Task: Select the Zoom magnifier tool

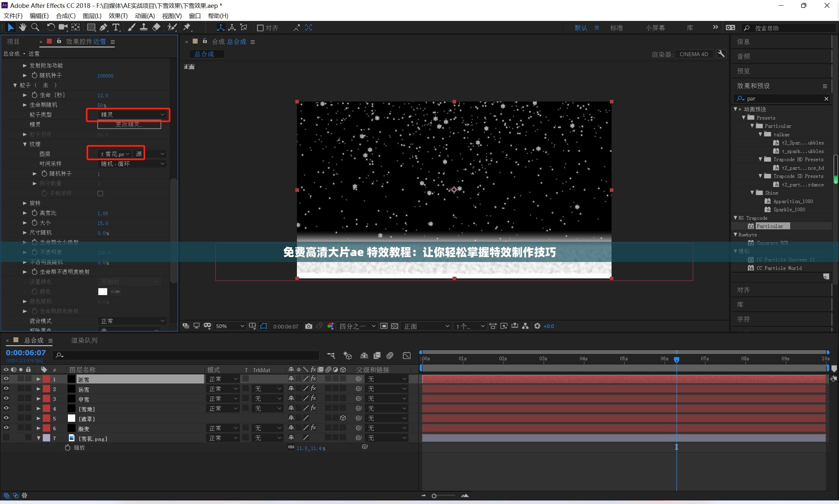Action: tap(35, 28)
